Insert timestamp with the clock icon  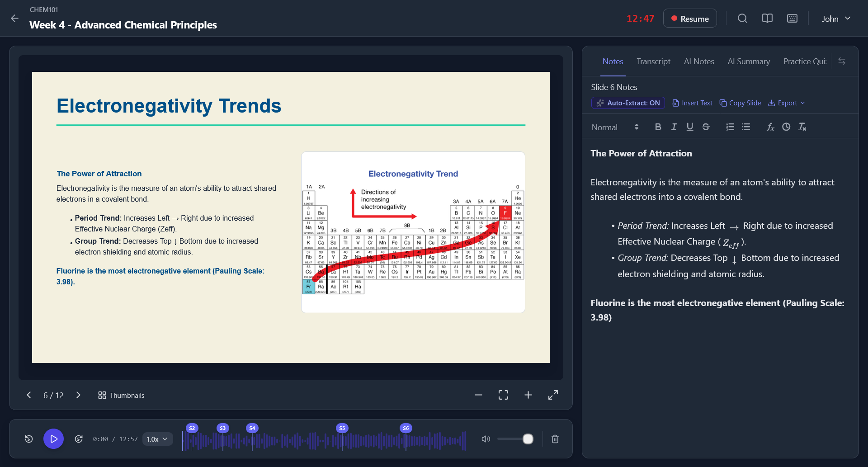786,127
